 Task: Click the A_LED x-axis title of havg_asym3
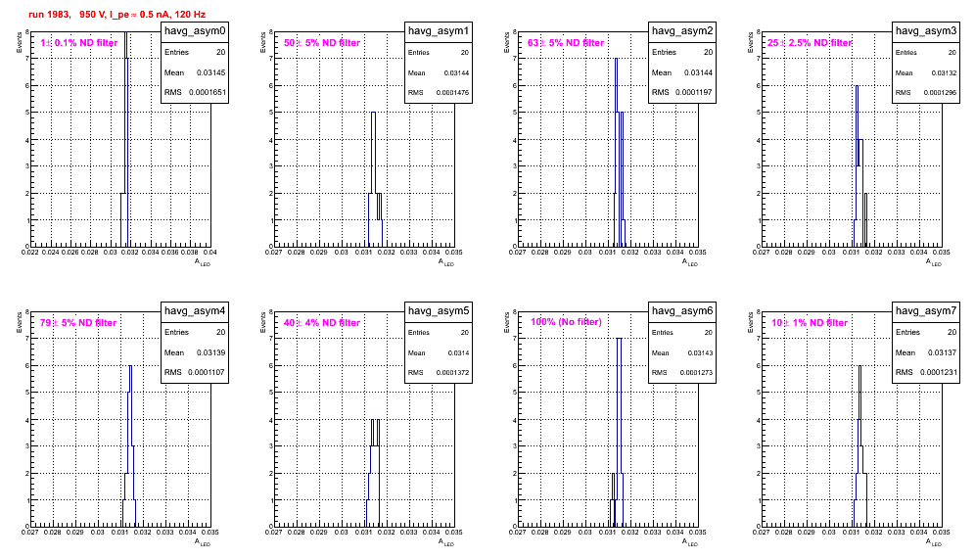click(x=934, y=262)
